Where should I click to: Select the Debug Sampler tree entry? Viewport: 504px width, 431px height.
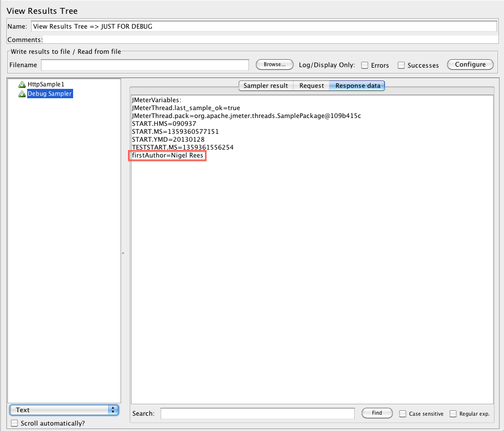(x=49, y=94)
